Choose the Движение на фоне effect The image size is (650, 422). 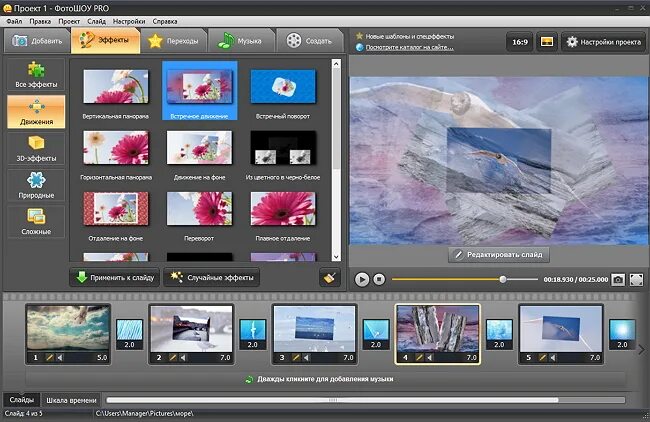point(199,153)
